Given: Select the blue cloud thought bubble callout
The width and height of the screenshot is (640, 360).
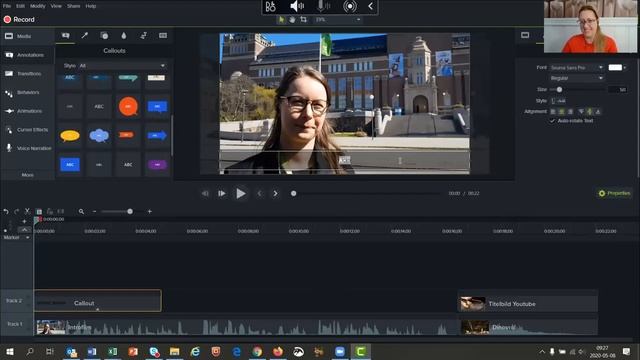Looking at the screenshot, I should (99, 136).
